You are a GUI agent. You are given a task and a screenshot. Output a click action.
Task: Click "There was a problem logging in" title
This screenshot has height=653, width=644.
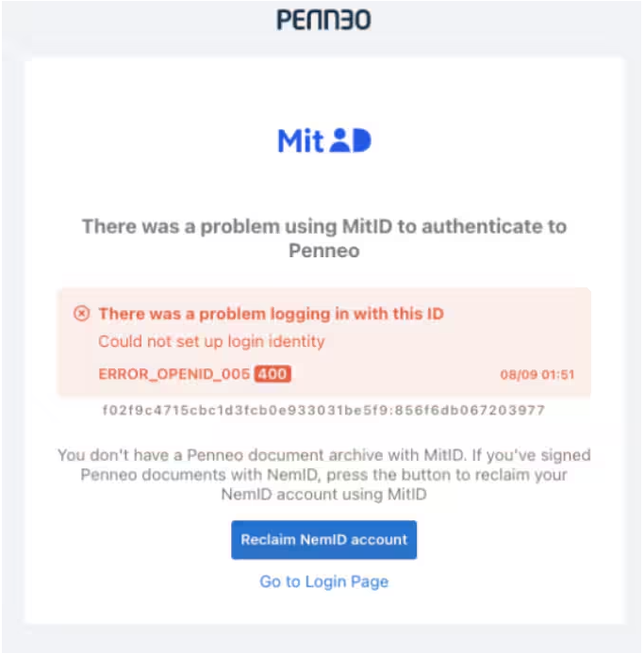271,314
